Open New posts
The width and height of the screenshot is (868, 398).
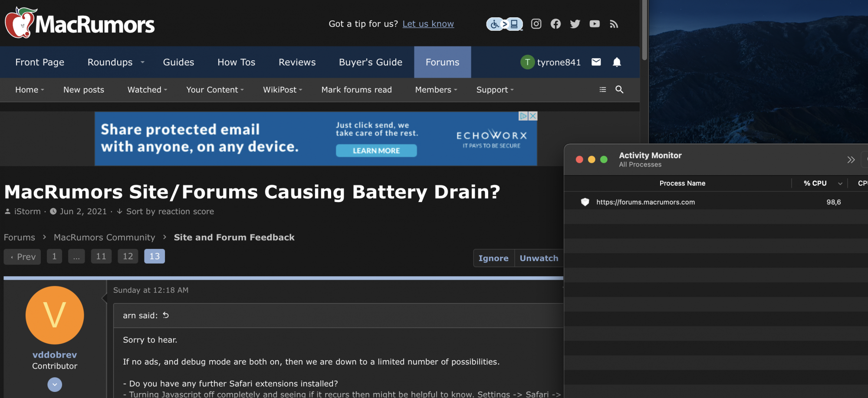coord(84,90)
